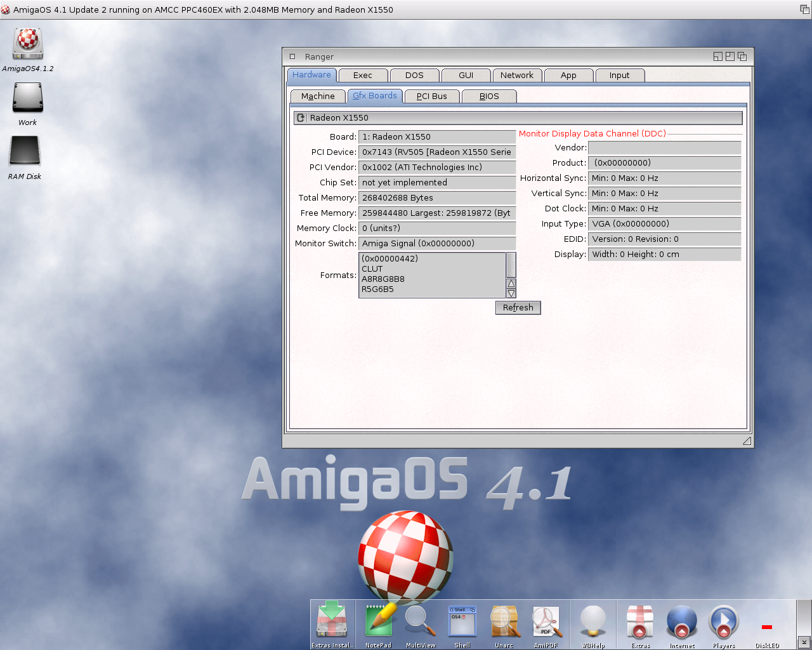Viewport: 812px width, 650px height.
Task: Click the AmigaOS 4.1 Update 2 screen title
Action: tap(203, 10)
